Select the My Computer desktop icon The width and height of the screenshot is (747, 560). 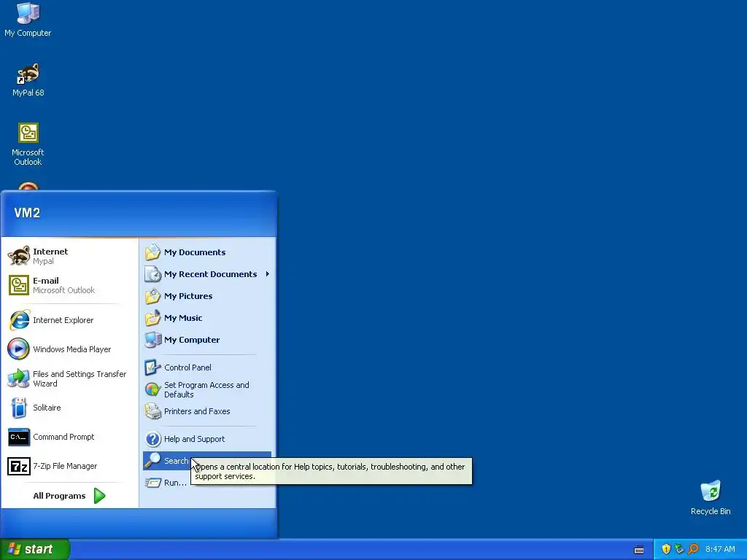[x=28, y=20]
